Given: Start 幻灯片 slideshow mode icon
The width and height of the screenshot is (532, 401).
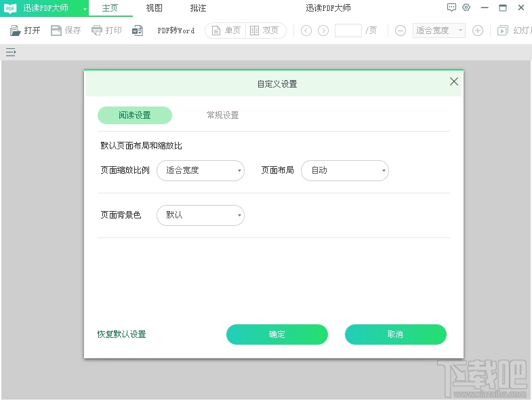Looking at the screenshot, I should point(502,31).
